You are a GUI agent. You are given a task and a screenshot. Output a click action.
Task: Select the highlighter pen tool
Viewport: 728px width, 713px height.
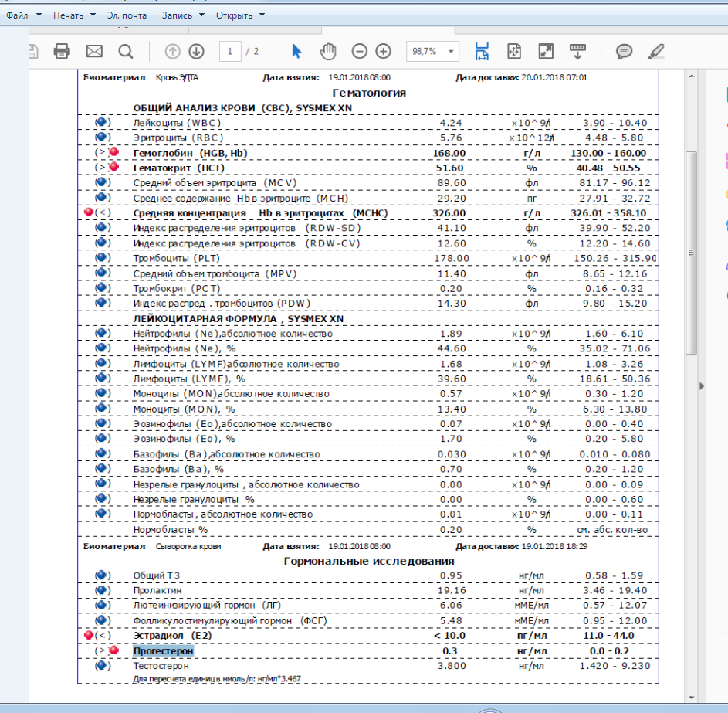tap(656, 51)
